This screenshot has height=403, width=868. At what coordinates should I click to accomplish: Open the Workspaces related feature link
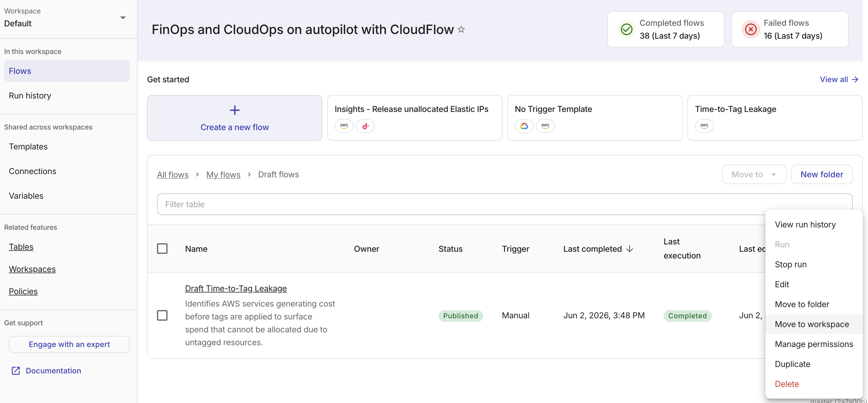click(x=32, y=269)
